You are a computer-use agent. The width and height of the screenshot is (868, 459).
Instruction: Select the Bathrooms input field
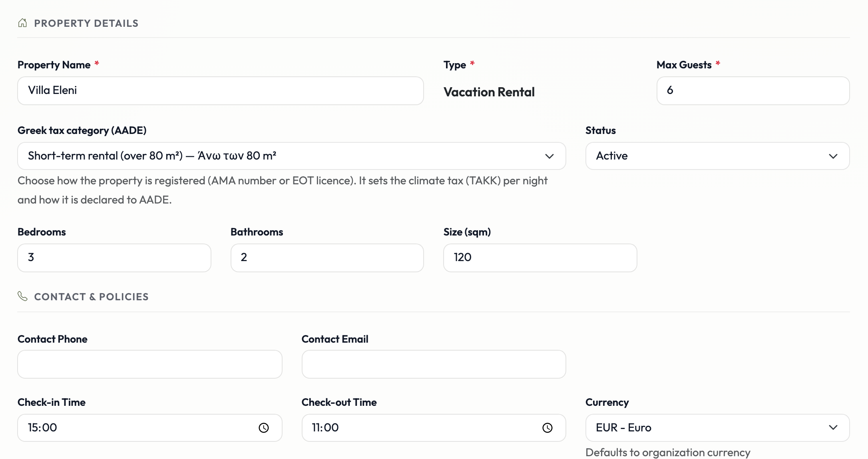point(327,258)
